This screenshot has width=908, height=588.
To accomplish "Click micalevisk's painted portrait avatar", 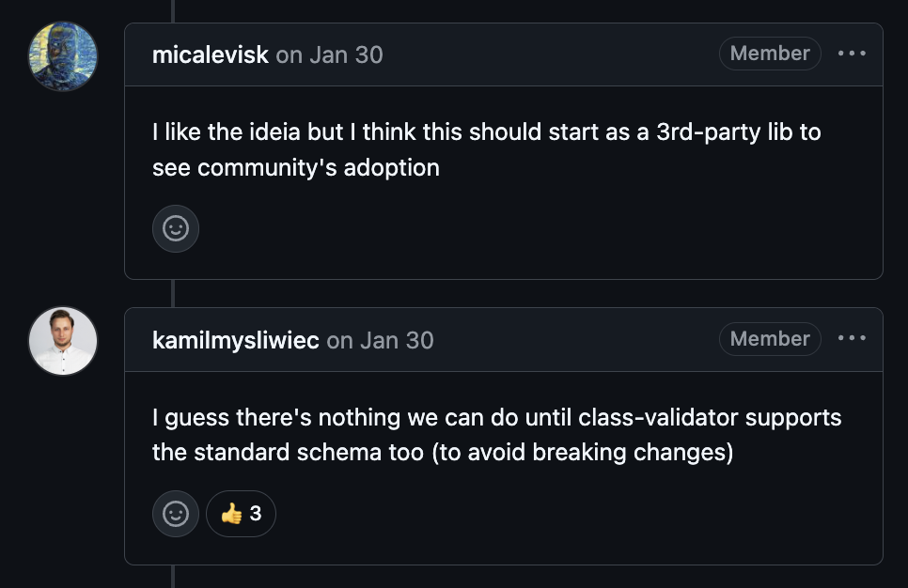I will 63,56.
